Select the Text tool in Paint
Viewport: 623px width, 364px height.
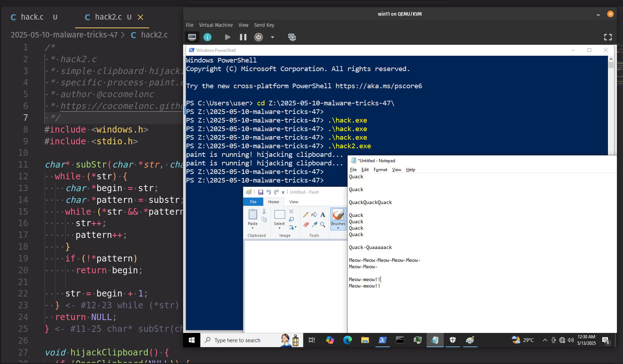pos(323,215)
